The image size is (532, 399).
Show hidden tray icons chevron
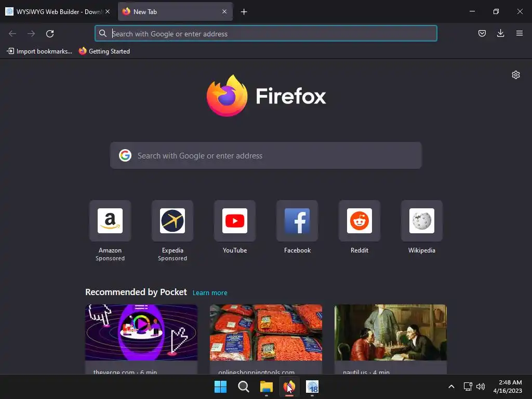(451, 387)
